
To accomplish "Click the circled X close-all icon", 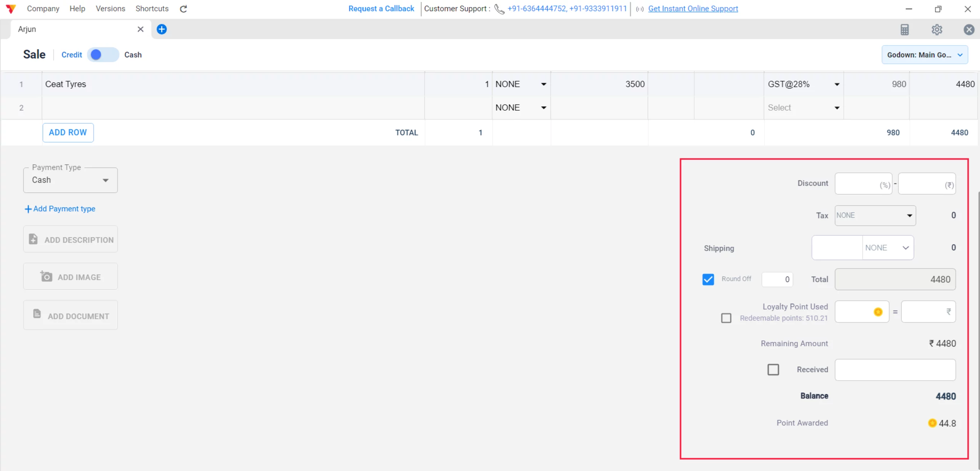I will pyautogui.click(x=969, y=29).
